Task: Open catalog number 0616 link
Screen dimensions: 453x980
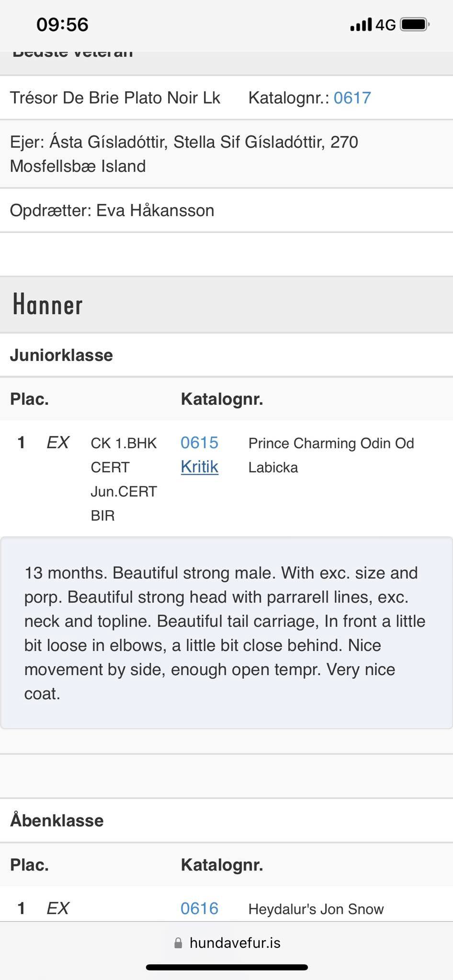Action: [x=199, y=908]
